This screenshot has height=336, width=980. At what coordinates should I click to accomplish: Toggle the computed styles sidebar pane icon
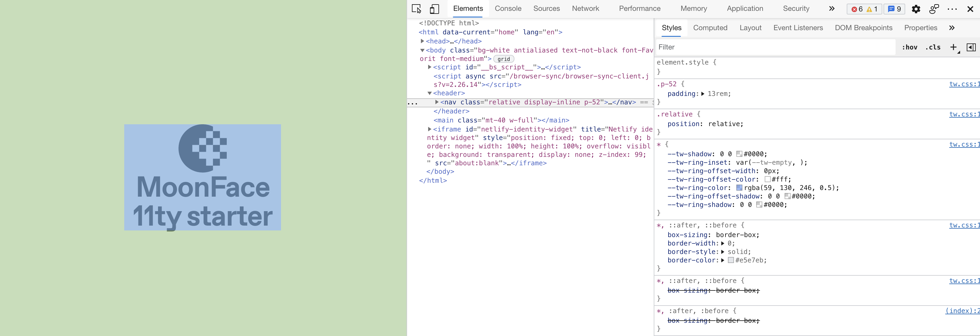point(971,47)
